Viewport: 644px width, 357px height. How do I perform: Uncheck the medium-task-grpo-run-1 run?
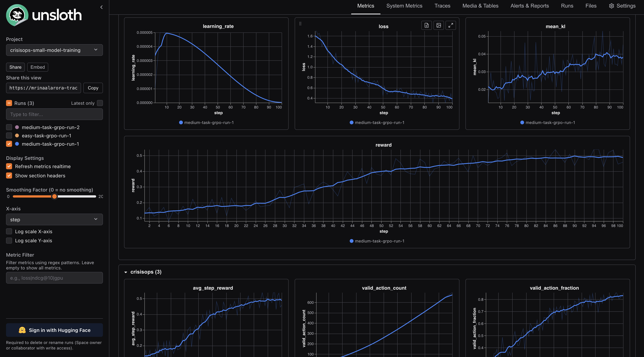point(9,144)
